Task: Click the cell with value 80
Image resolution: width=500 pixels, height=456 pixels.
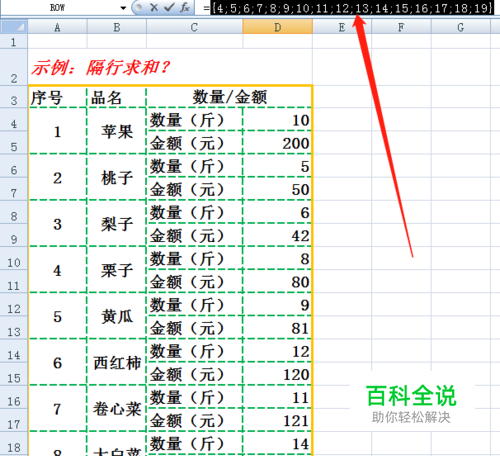Action: (x=277, y=282)
